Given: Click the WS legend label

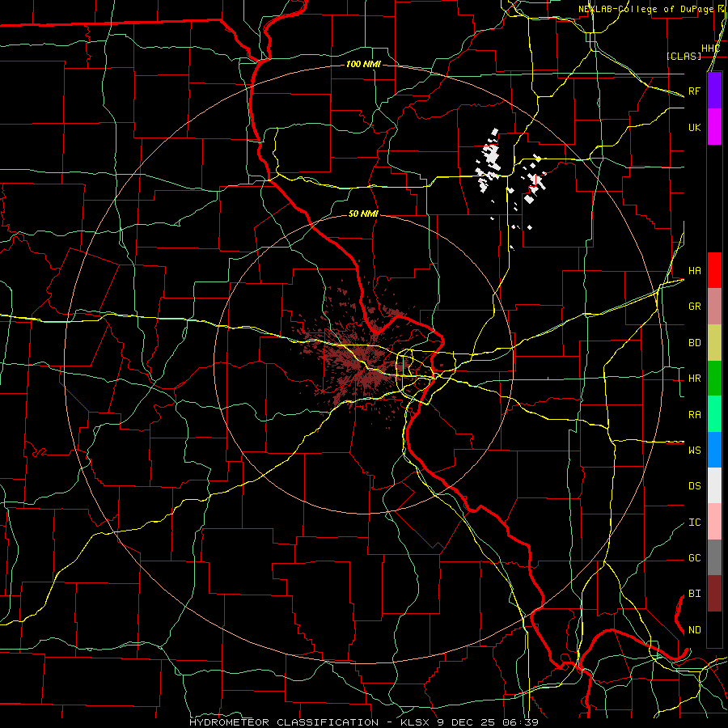Looking at the screenshot, I should [x=695, y=451].
